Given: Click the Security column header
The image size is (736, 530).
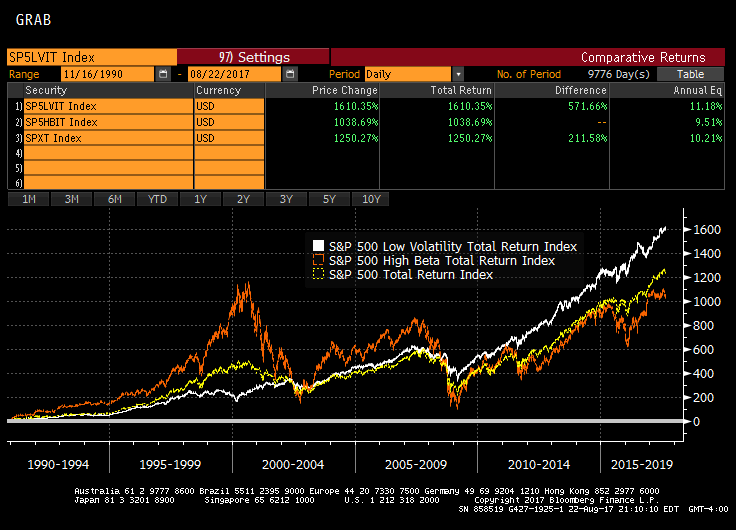Looking at the screenshot, I should [x=46, y=90].
